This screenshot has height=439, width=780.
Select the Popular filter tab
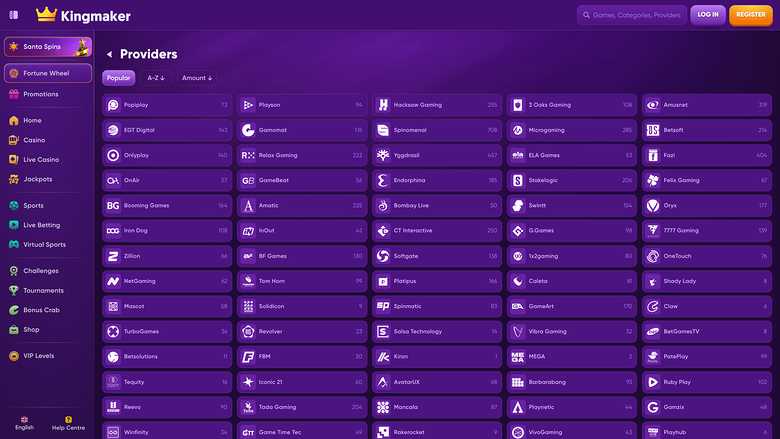(118, 78)
